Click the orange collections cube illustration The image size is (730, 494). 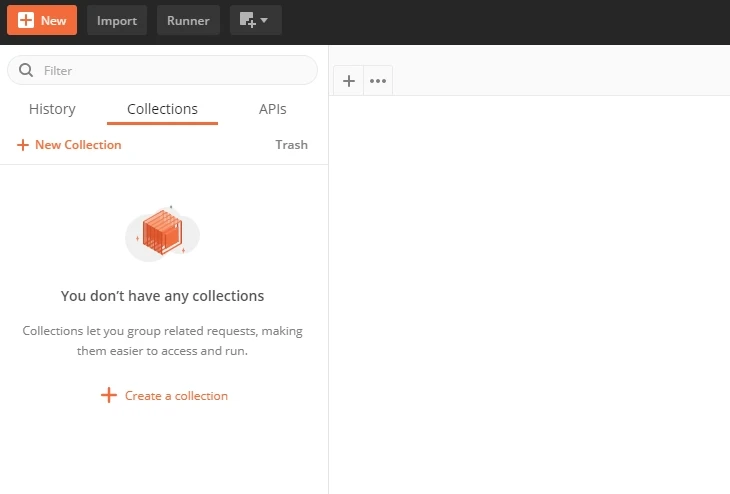pos(162,234)
